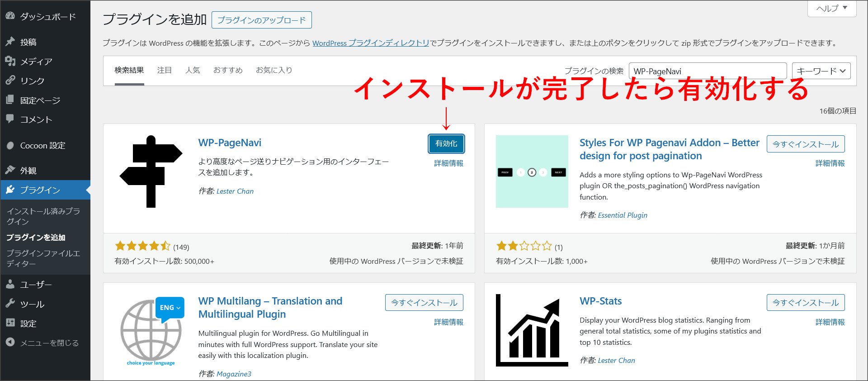
Task: Click the メディア media icon
Action: (10, 61)
